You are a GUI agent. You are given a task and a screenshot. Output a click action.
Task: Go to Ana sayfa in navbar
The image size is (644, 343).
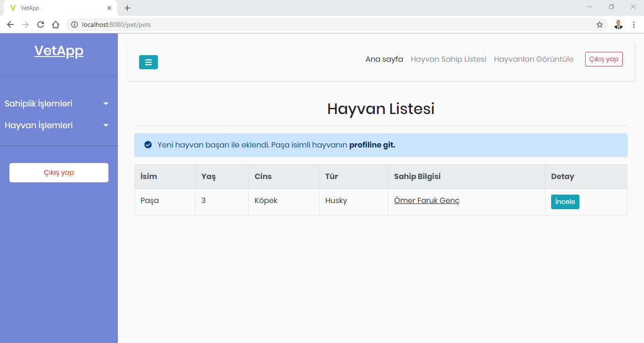pos(384,59)
